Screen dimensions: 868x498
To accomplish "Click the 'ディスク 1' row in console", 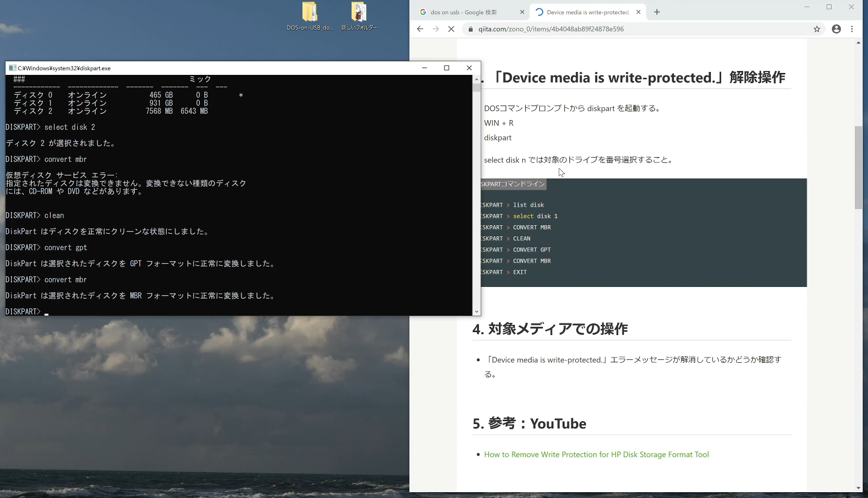I will (111, 103).
